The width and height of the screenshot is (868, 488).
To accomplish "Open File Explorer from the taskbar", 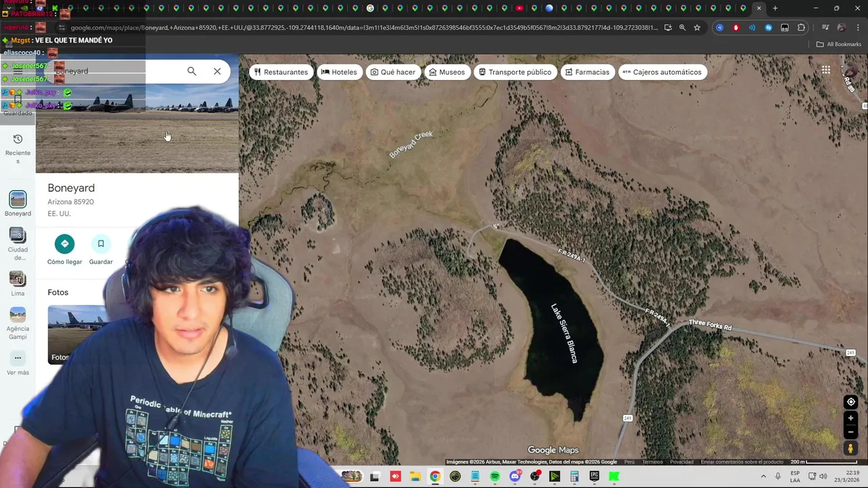I will (x=415, y=476).
